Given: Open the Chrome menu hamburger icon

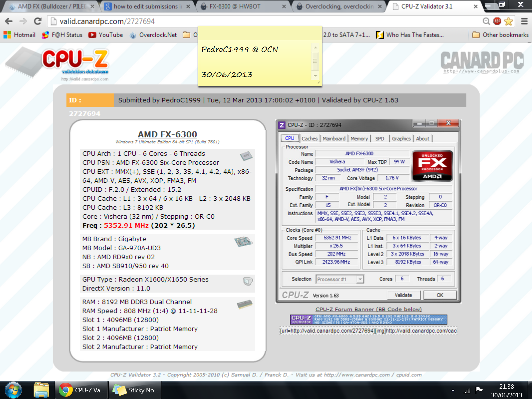Looking at the screenshot, I should [x=524, y=21].
